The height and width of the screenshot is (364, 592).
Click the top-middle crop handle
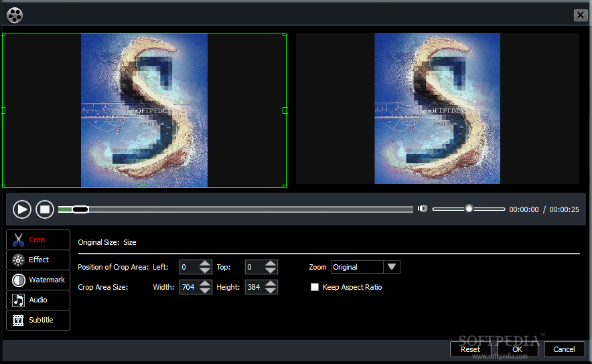(x=144, y=34)
